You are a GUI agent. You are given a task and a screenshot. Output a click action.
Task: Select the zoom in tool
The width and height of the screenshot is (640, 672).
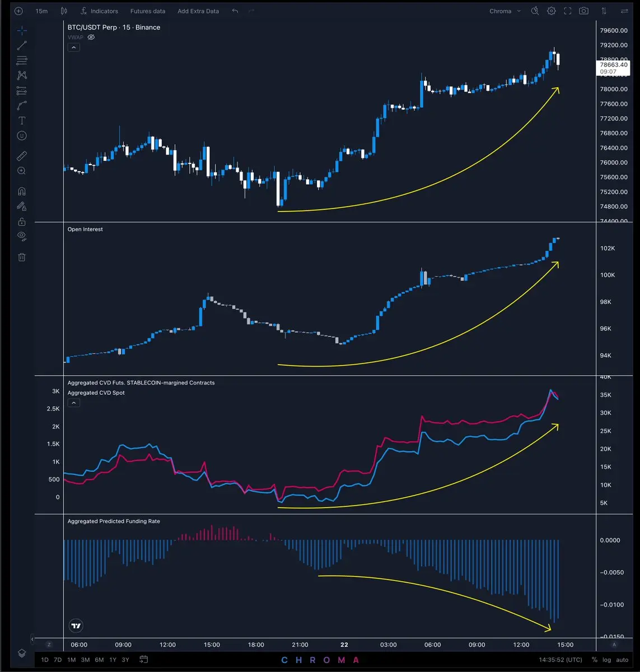[22, 171]
